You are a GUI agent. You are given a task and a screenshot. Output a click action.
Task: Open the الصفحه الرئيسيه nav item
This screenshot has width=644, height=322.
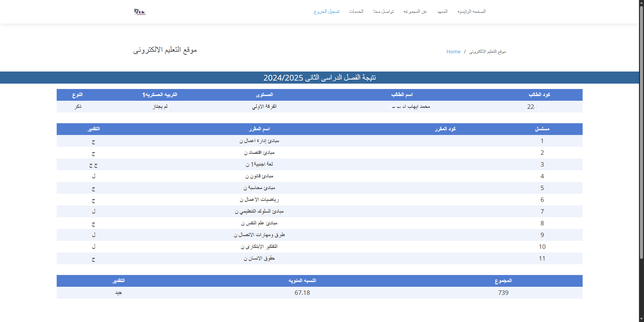click(471, 11)
